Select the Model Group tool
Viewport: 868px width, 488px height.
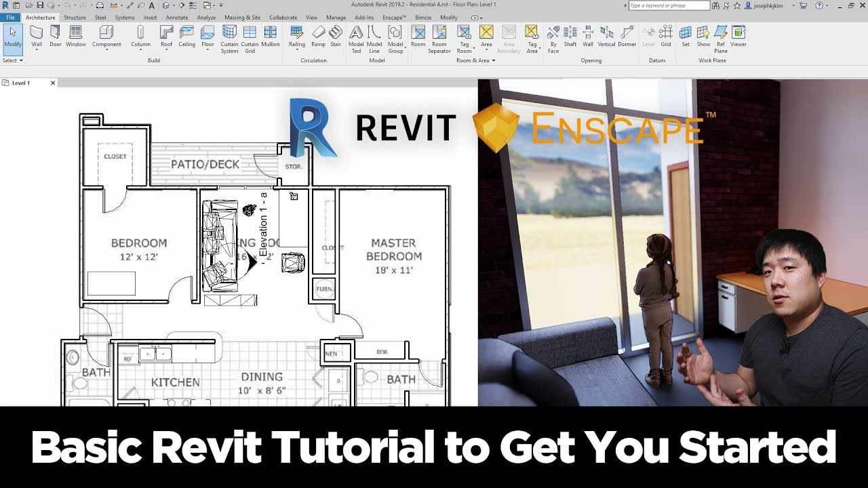[x=395, y=39]
